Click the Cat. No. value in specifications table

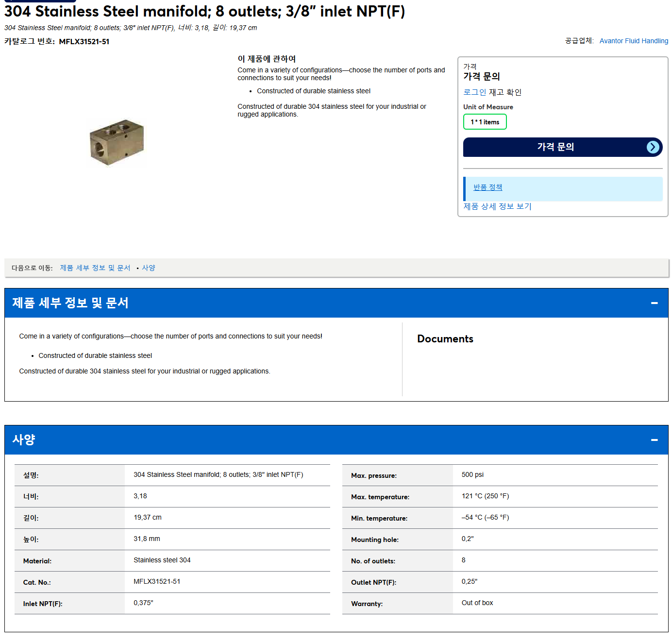click(157, 581)
